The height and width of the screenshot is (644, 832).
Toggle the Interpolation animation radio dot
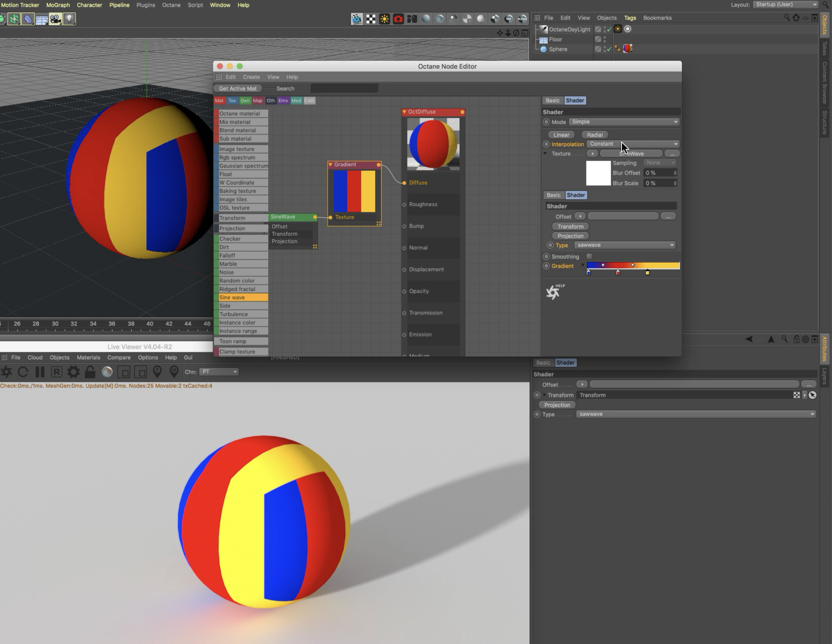pyautogui.click(x=546, y=144)
